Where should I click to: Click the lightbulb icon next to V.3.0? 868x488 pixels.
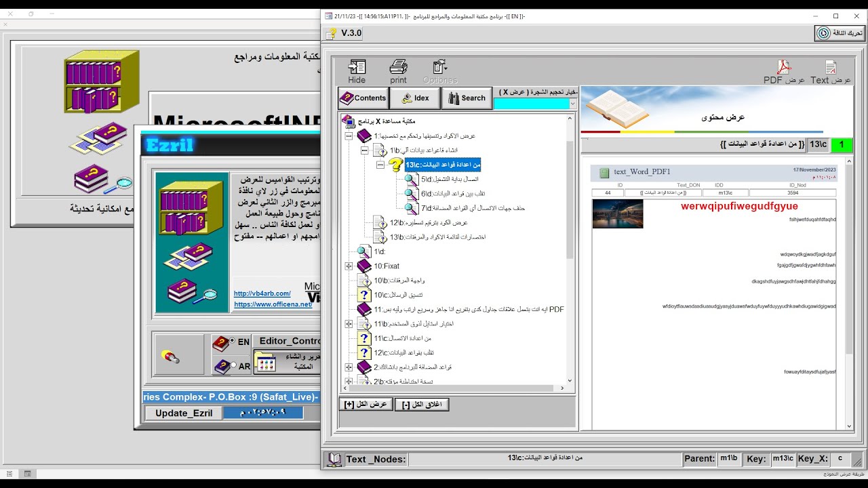[x=331, y=33]
